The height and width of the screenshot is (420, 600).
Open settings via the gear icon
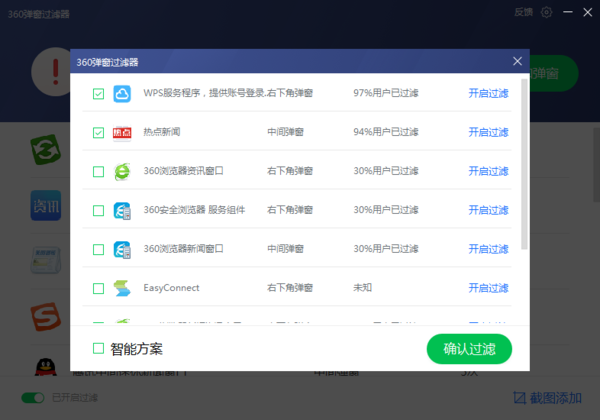pos(546,12)
